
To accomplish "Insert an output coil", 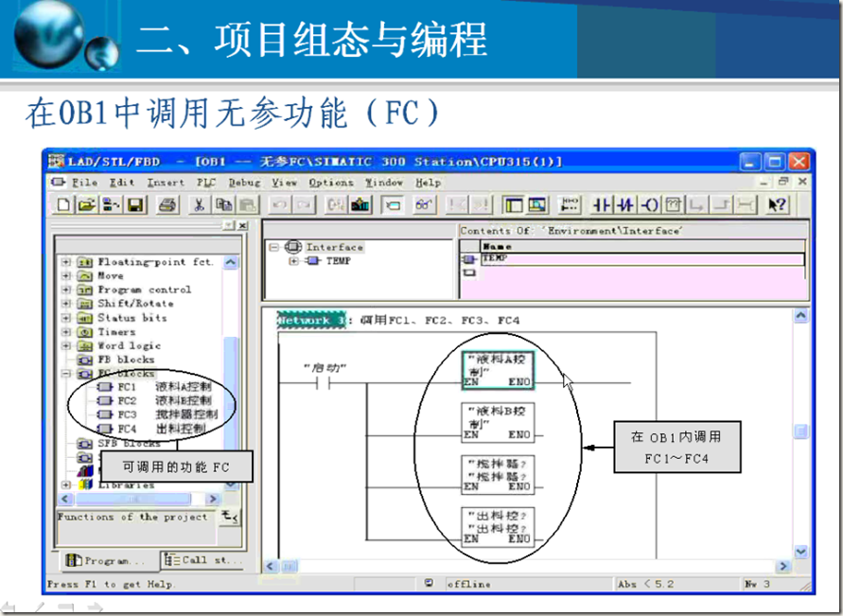I will coord(649,204).
